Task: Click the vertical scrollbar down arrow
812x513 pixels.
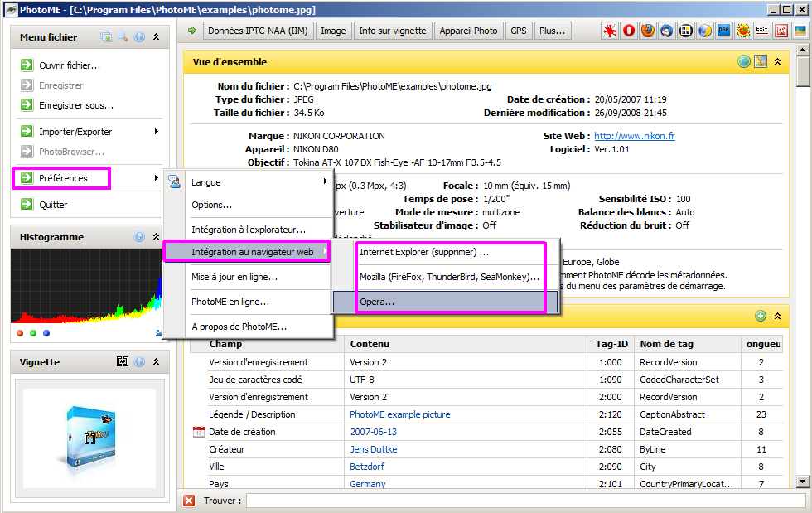Action: pyautogui.click(x=803, y=482)
